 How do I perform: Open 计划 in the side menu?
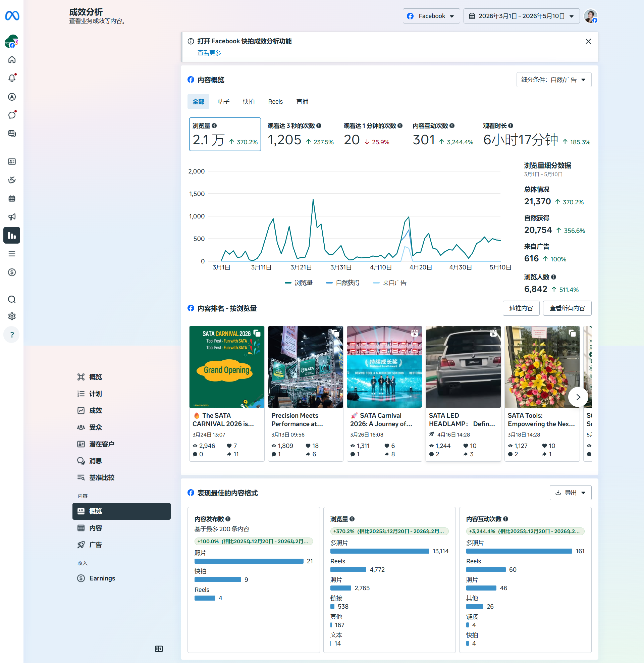pos(121,394)
